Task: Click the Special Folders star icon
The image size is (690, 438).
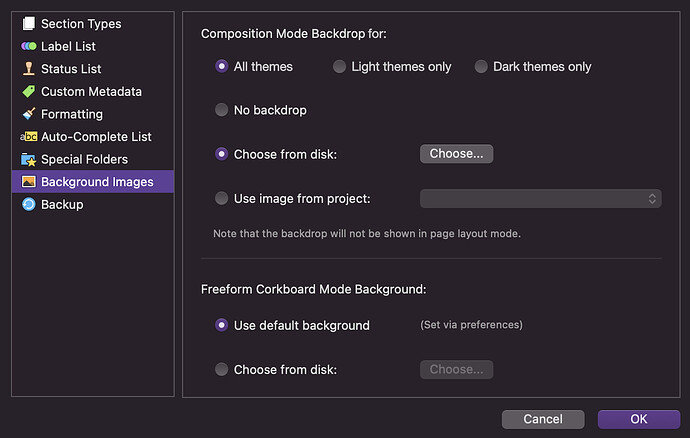Action: point(29,159)
